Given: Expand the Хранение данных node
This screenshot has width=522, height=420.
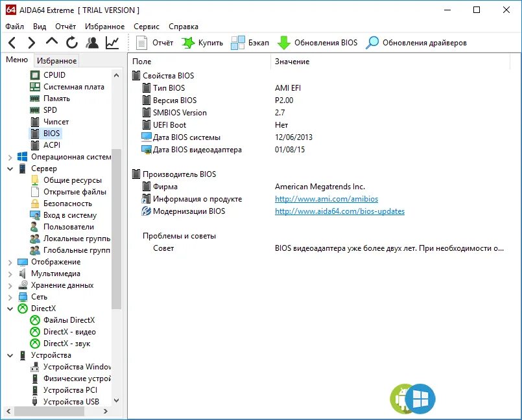Looking at the screenshot, I should (x=10, y=286).
